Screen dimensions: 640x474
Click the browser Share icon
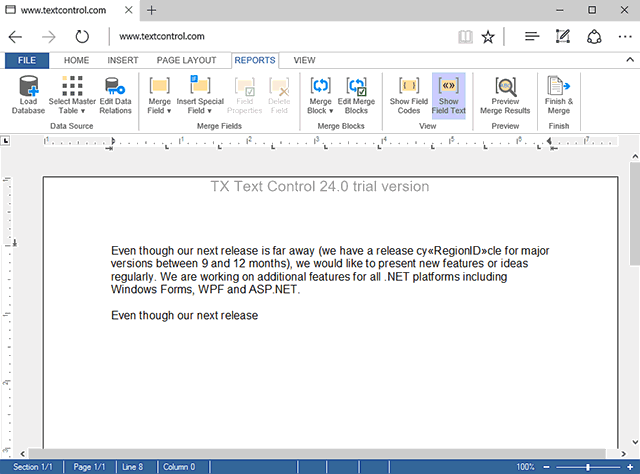[594, 37]
